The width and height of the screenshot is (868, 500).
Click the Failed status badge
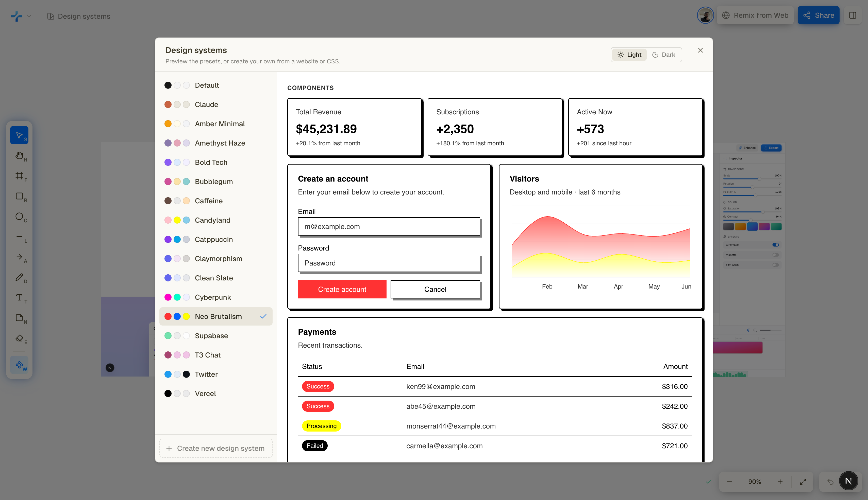(x=314, y=446)
